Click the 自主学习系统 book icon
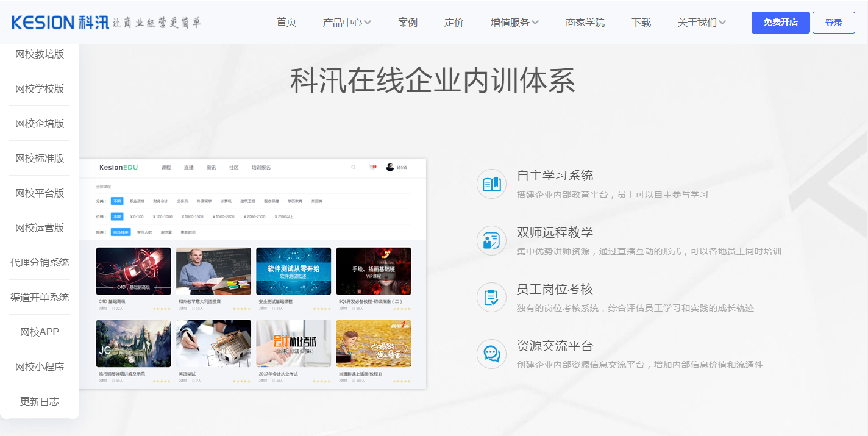Viewport: 868px width, 436px height. (x=491, y=184)
